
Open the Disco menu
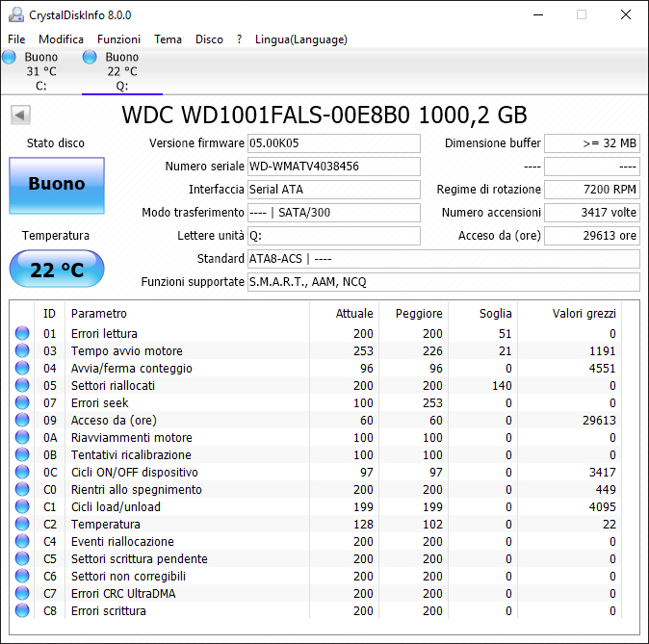(209, 39)
